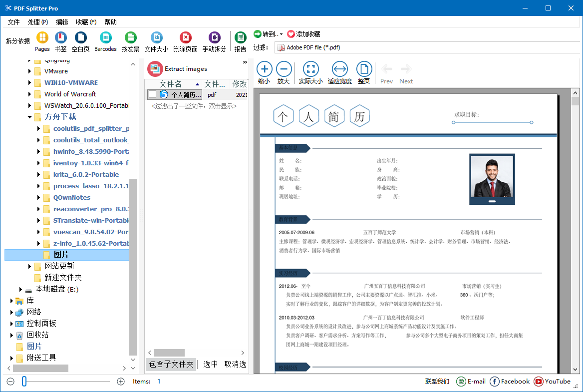Select the 网络 network tree item
This screenshot has height=392, width=583.
(34, 312)
